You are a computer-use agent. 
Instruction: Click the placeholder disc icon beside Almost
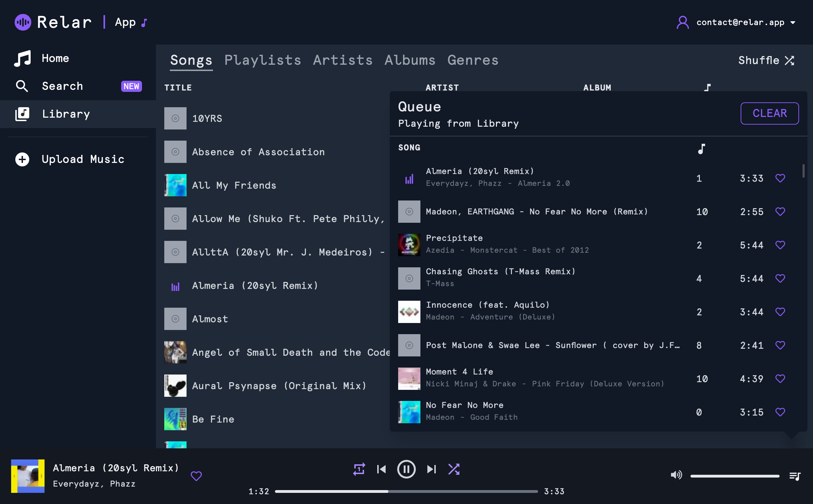[175, 319]
